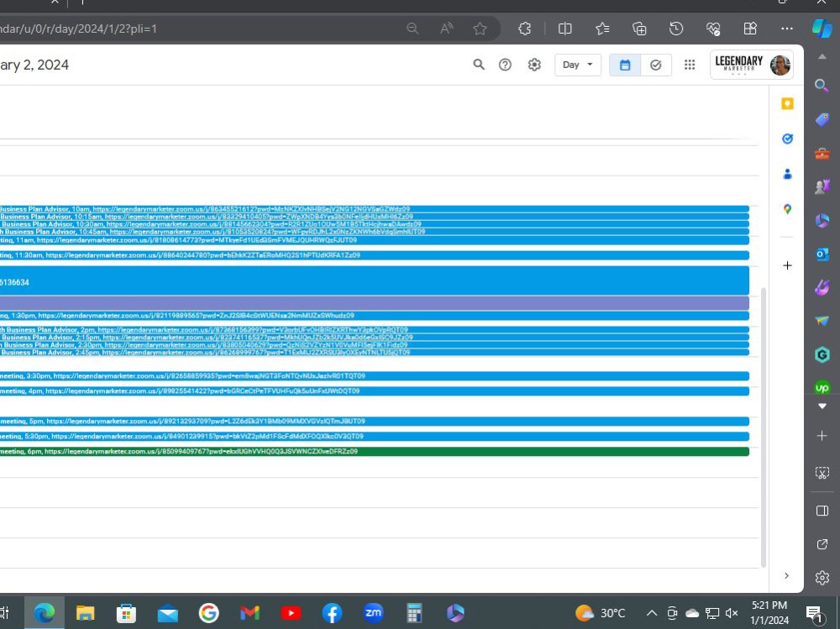
Task: Open Edge sidebar Shopping tag
Action: click(822, 119)
